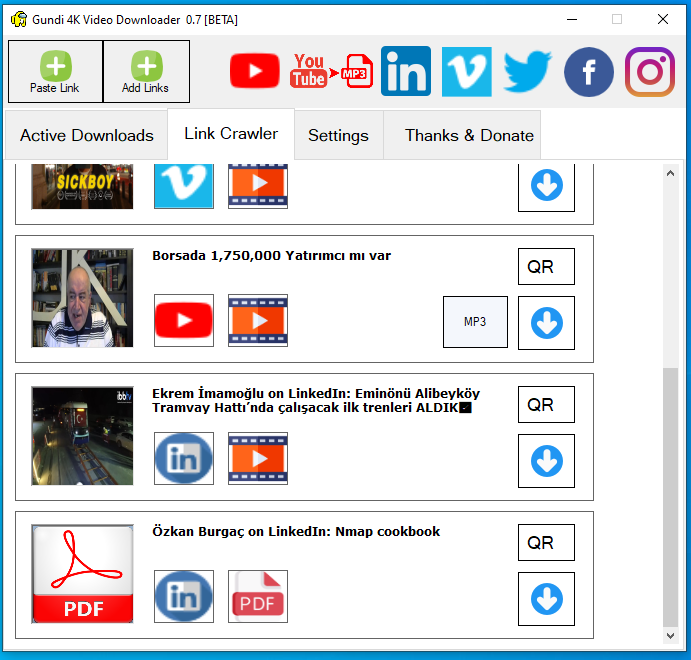Click the SICKBOY video thumbnail
Viewport: 691px width, 660px height.
(82, 186)
